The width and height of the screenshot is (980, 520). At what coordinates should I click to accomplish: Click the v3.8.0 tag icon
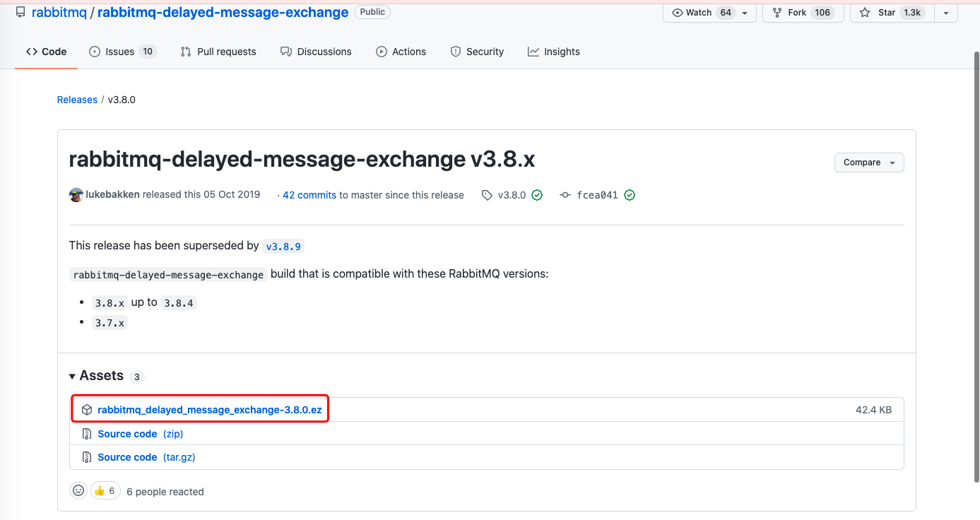(487, 195)
